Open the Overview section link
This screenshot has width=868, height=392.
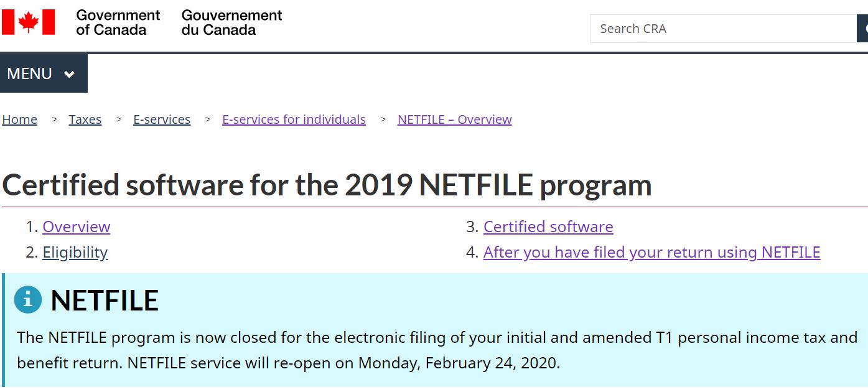click(x=77, y=226)
